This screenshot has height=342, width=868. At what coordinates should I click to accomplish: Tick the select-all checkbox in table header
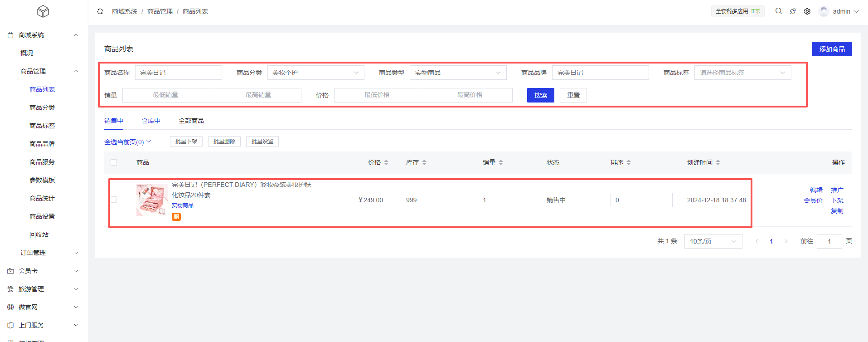[114, 162]
